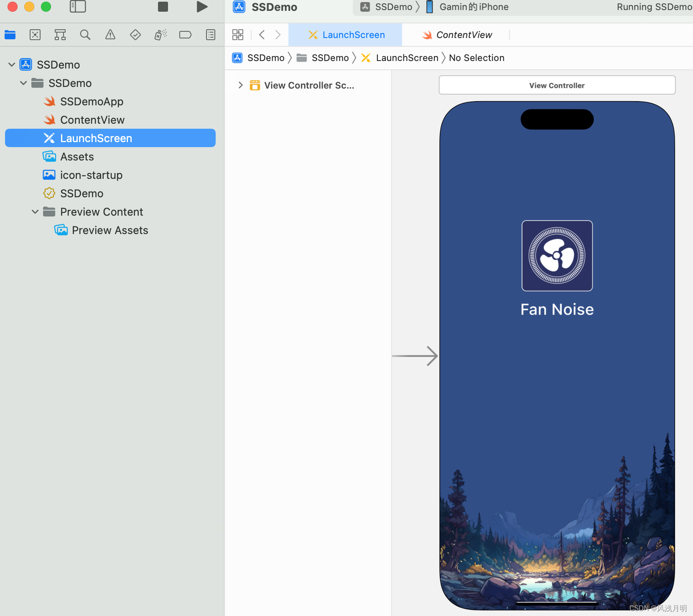
Task: Toggle the navigator sidebar visibility
Action: pyautogui.click(x=78, y=7)
